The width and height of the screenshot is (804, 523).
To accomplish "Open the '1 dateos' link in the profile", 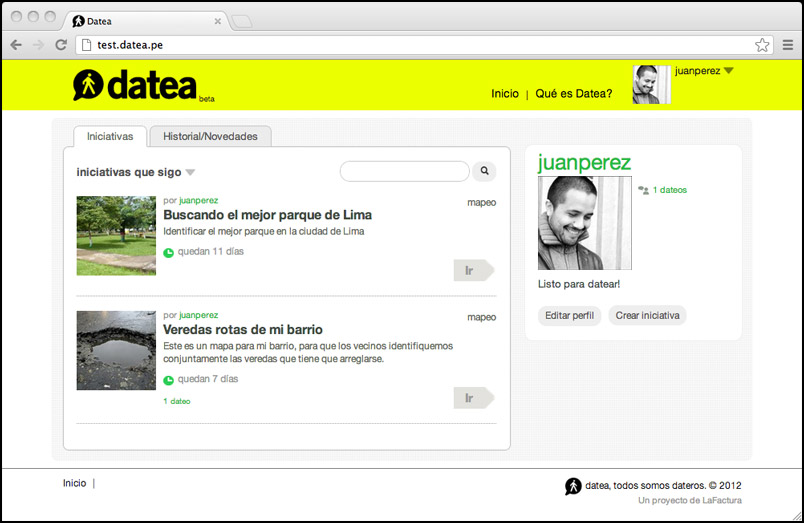I will click(x=670, y=190).
